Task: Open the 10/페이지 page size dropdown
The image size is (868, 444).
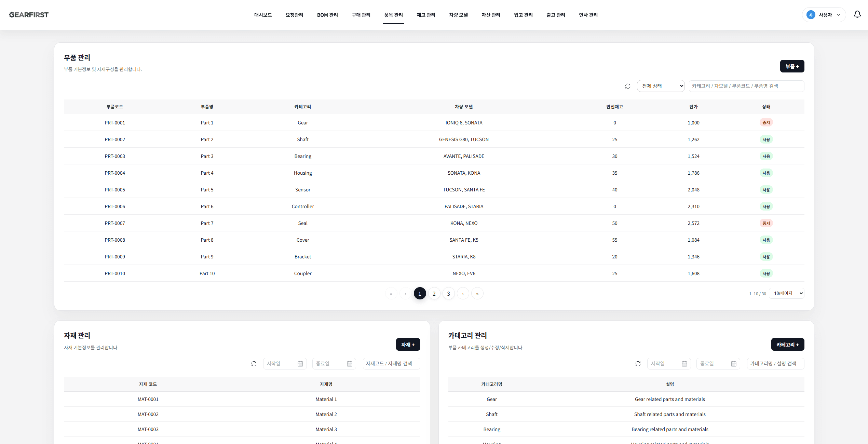Action: click(x=787, y=293)
